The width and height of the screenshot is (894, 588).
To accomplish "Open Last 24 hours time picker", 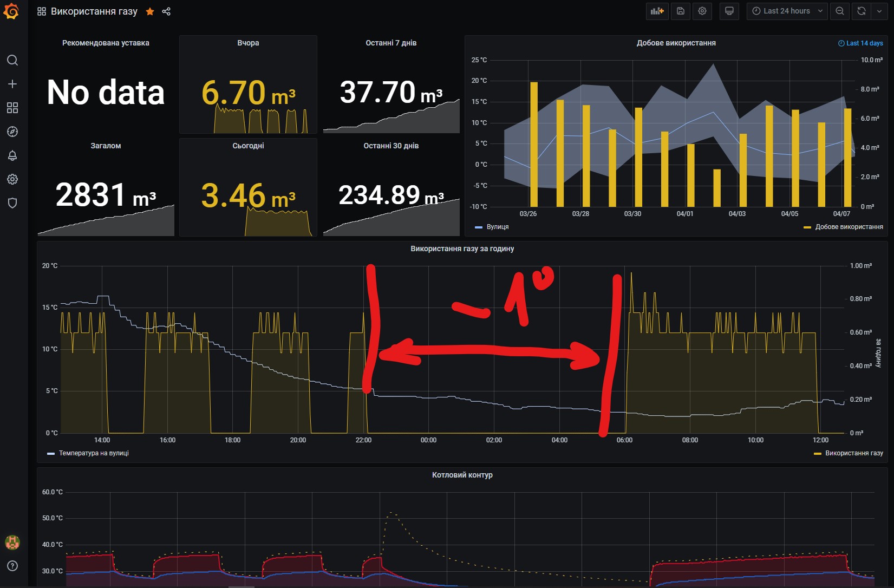I will [787, 11].
